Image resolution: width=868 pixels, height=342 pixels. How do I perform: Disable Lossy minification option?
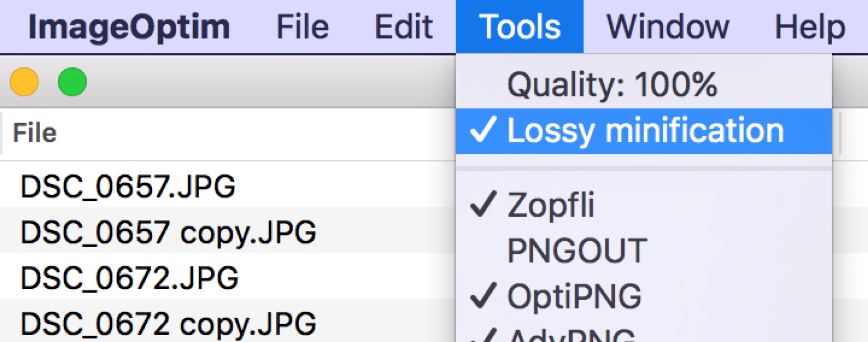tap(645, 131)
